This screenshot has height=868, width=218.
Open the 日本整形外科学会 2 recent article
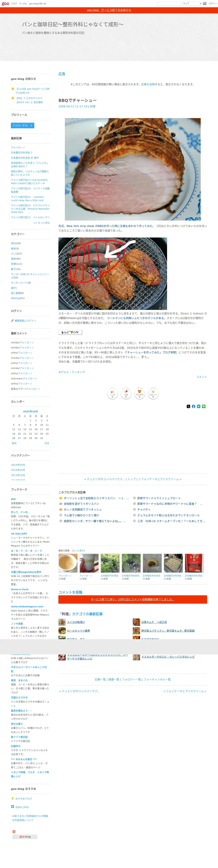point(22,153)
